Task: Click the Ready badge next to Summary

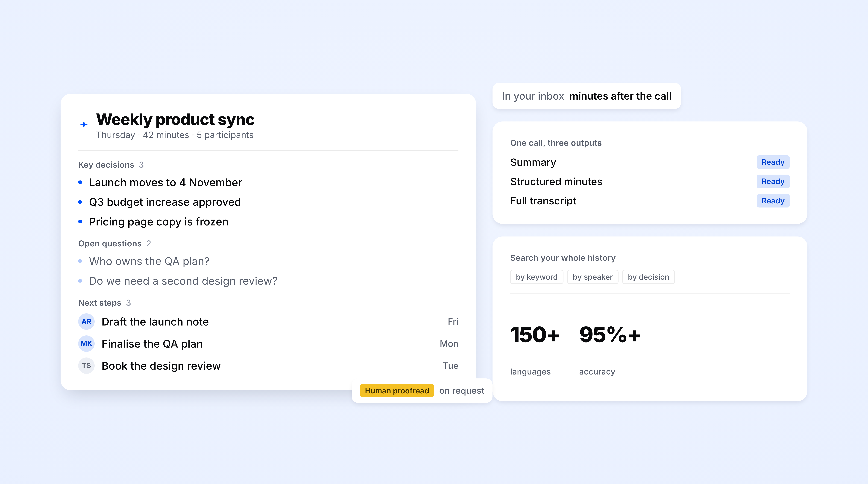Action: [773, 162]
